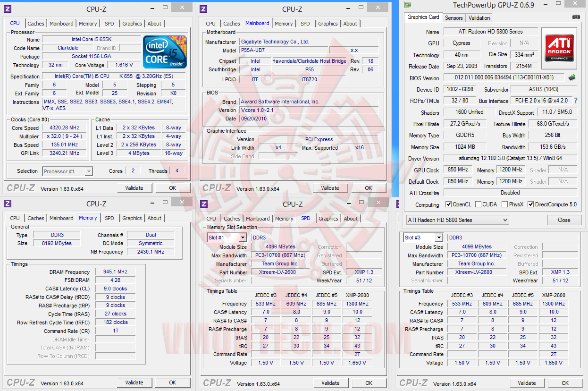
Task: Click OK in the Mainboard CPU-Z window
Action: [x=369, y=188]
